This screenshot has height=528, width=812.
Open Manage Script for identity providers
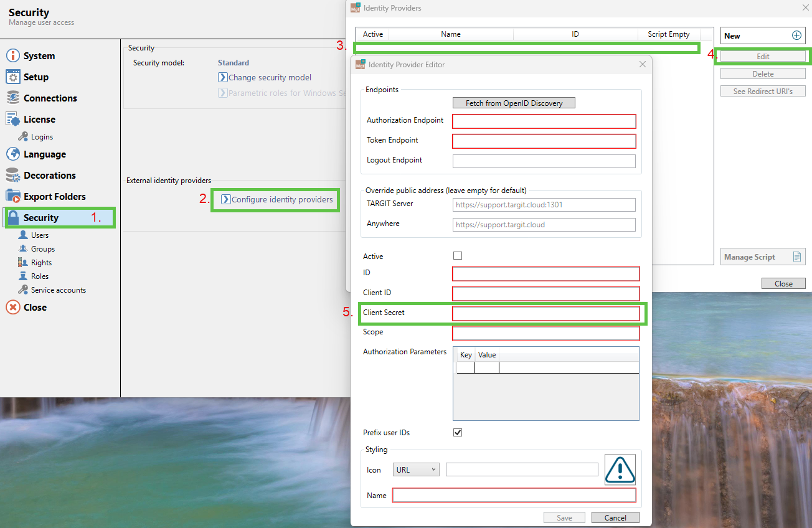[x=762, y=256]
